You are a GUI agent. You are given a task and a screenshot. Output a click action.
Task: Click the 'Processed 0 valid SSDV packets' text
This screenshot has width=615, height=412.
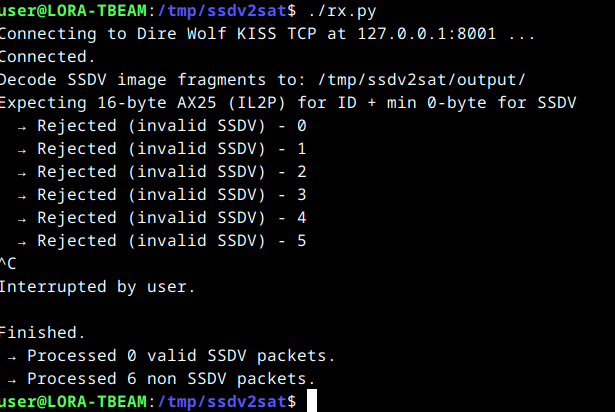pyautogui.click(x=180, y=356)
